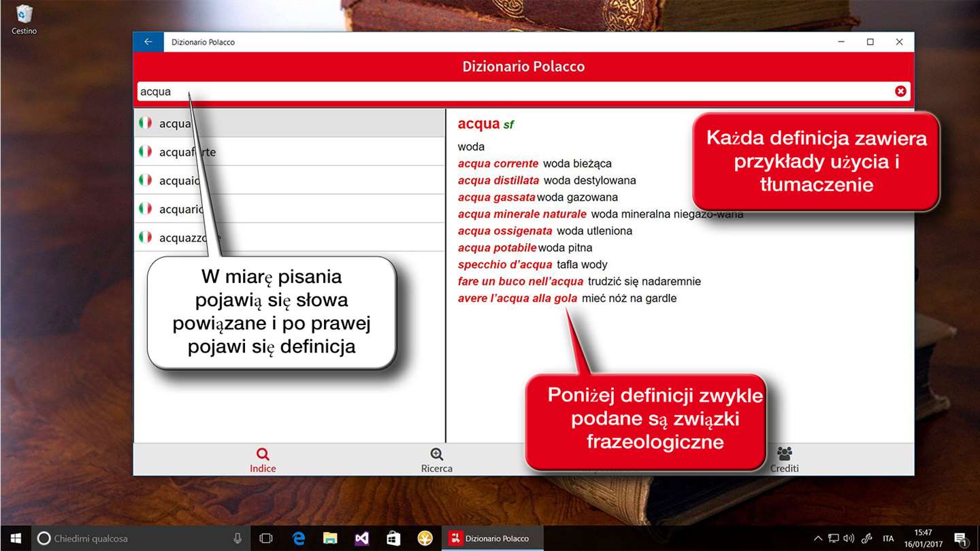Screen dimensions: 980x551
Task: Switch to the Ricerca tab
Action: point(437,460)
